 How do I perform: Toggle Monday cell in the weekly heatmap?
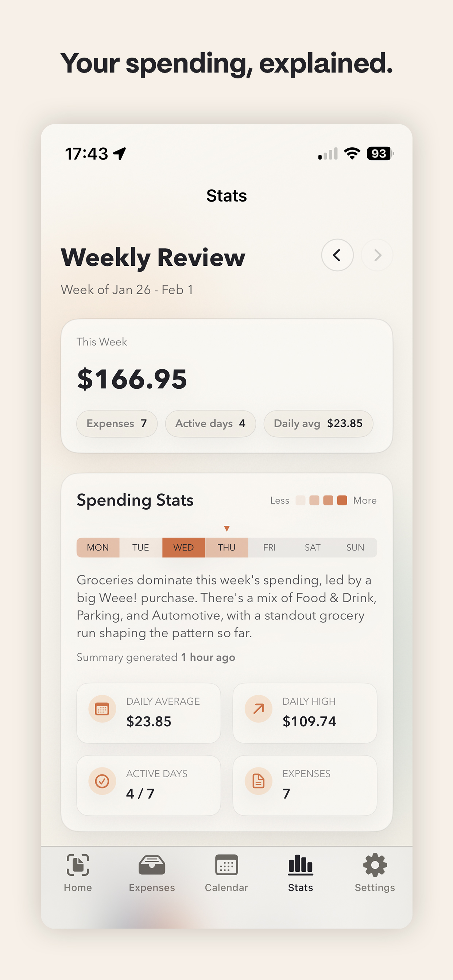tap(98, 547)
